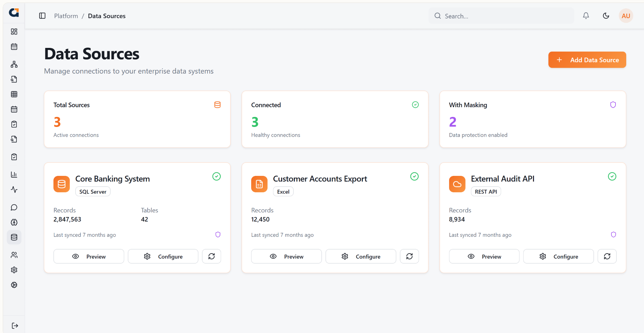
Task: Click the Add Data Source button
Action: click(x=587, y=60)
